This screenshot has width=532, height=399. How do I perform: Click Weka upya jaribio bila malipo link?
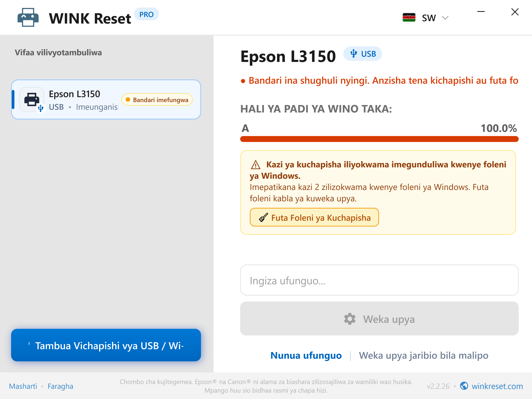click(424, 355)
